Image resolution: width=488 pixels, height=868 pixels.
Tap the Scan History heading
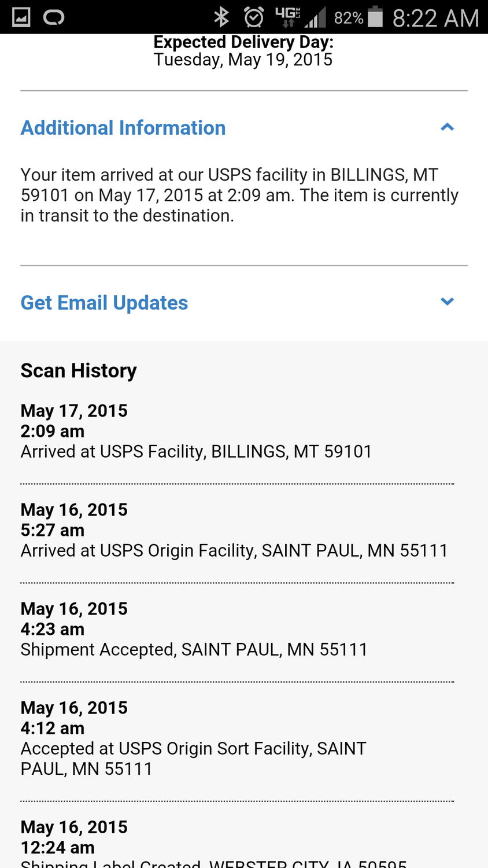79,370
